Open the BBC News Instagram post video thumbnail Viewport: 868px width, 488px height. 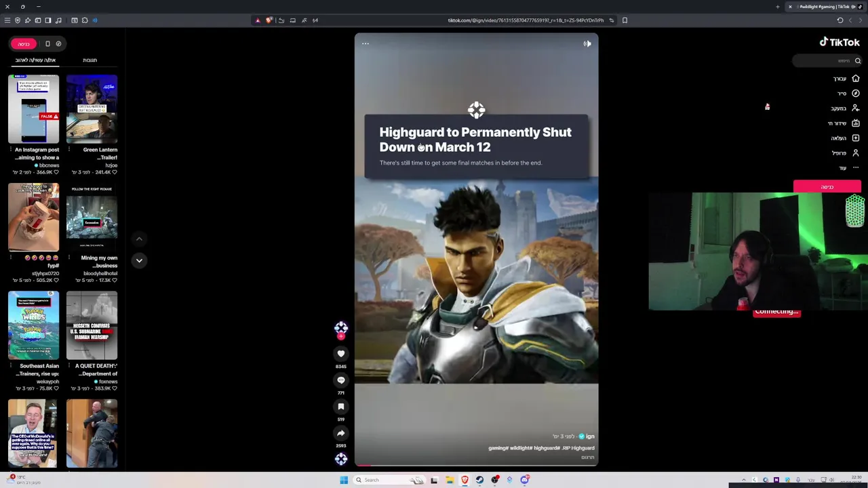tap(33, 109)
